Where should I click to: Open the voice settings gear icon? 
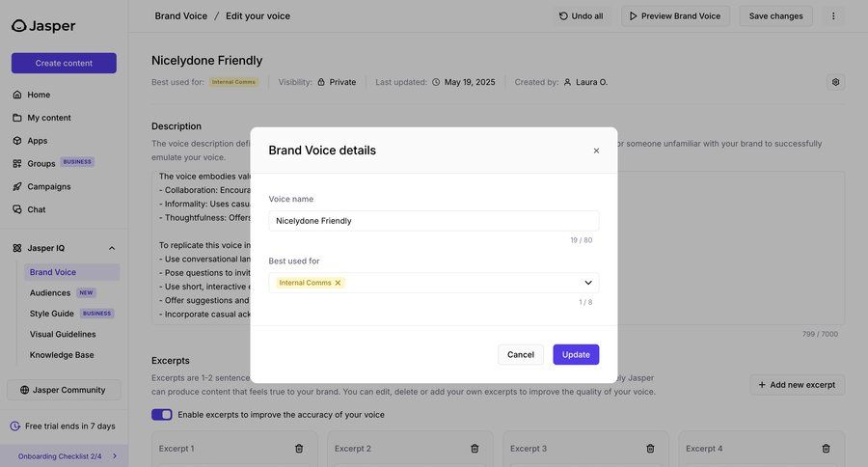[835, 82]
